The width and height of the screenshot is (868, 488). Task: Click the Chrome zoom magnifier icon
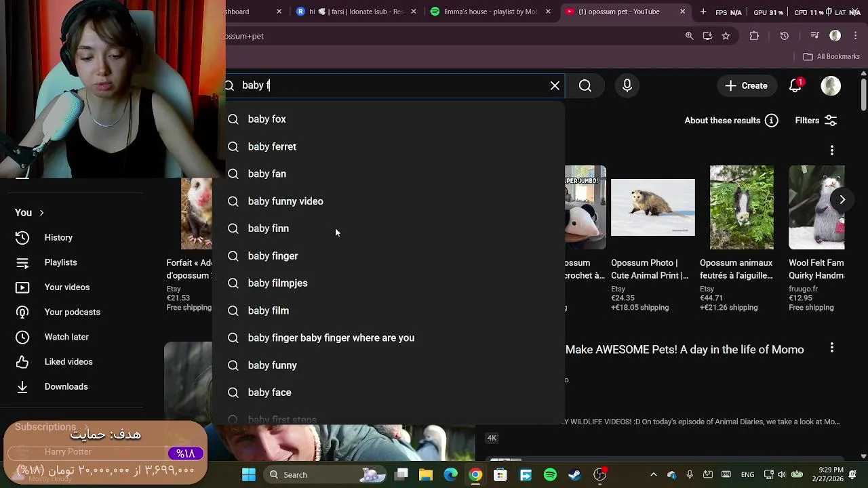click(x=690, y=36)
